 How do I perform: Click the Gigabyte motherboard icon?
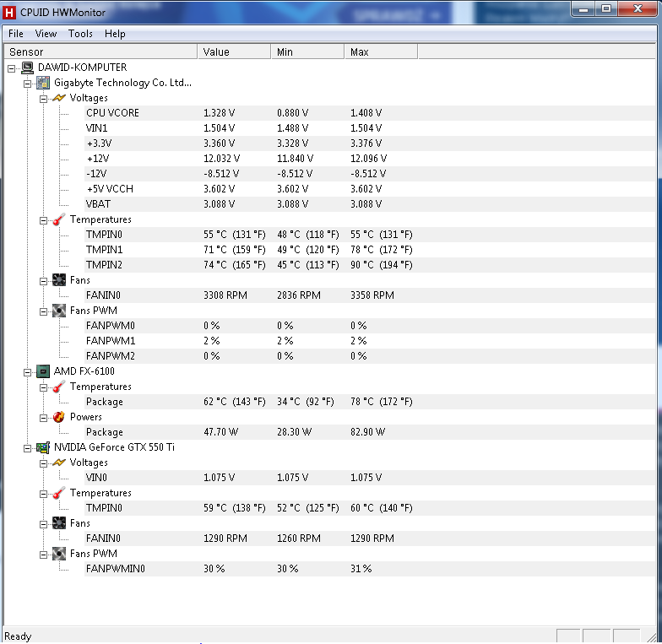point(43,83)
